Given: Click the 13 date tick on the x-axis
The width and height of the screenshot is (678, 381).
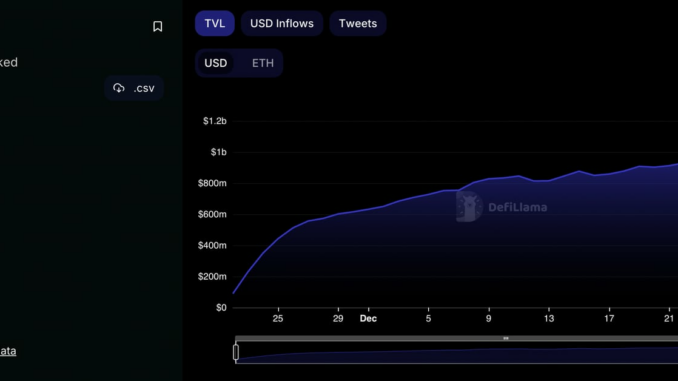Looking at the screenshot, I should pyautogui.click(x=549, y=319).
